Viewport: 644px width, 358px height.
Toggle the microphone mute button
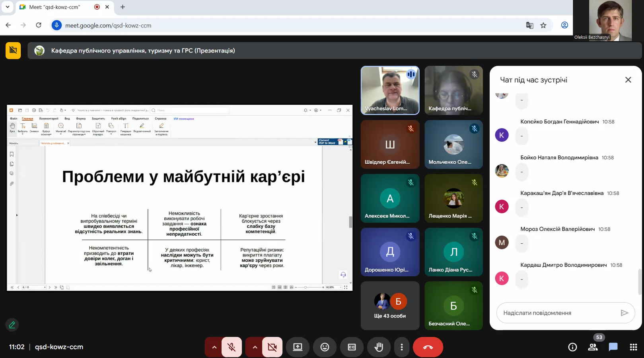(x=232, y=347)
